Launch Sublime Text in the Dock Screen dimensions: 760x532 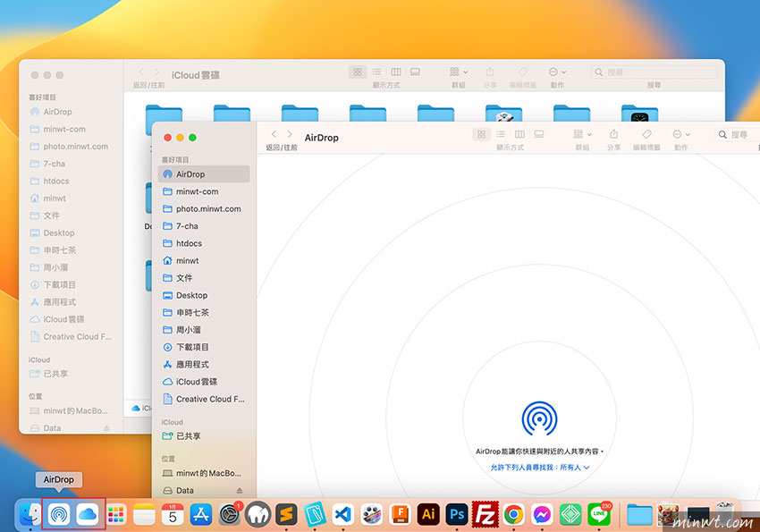coord(286,514)
